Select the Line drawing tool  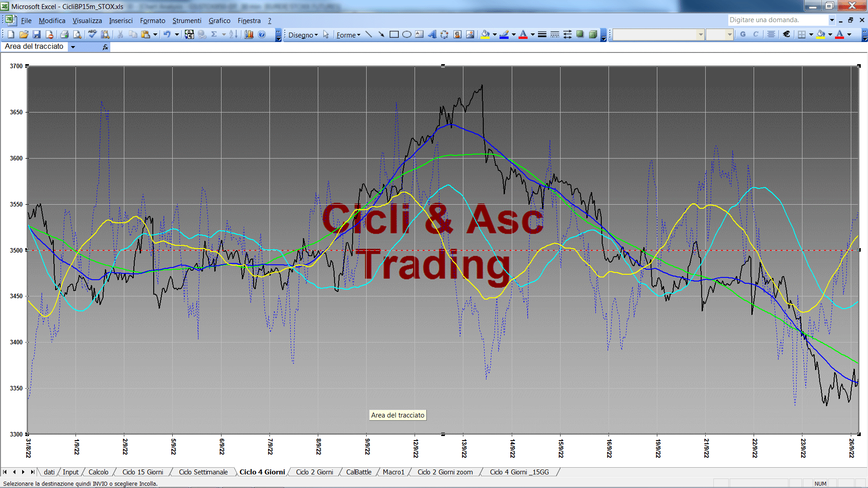click(369, 35)
